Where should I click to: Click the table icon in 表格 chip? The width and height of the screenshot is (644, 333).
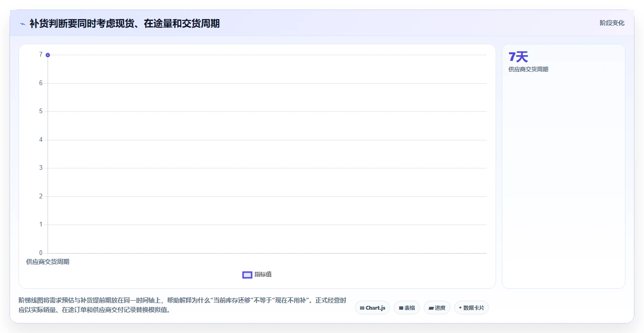(x=401, y=308)
